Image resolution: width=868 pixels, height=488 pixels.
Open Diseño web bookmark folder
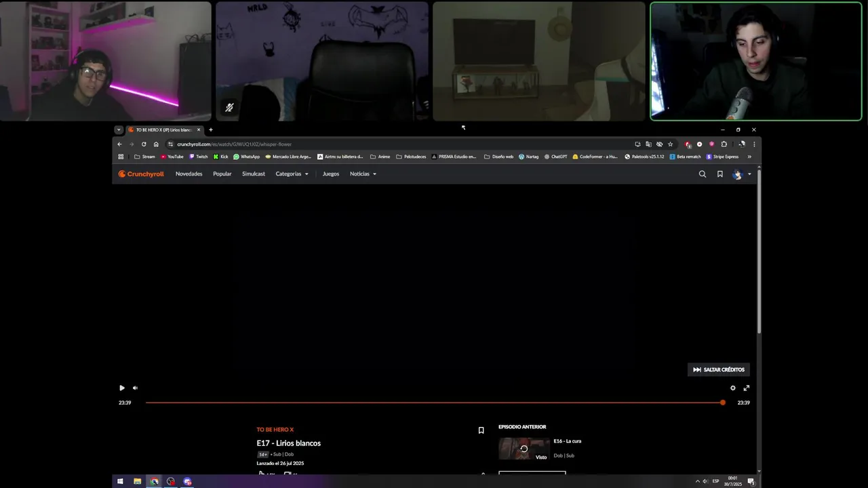498,157
